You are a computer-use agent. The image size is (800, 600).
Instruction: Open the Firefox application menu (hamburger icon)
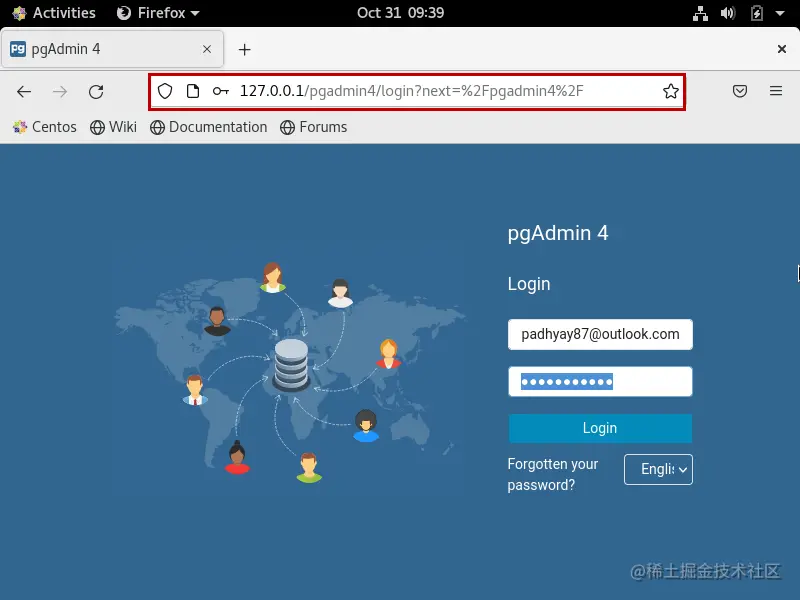[x=776, y=90]
